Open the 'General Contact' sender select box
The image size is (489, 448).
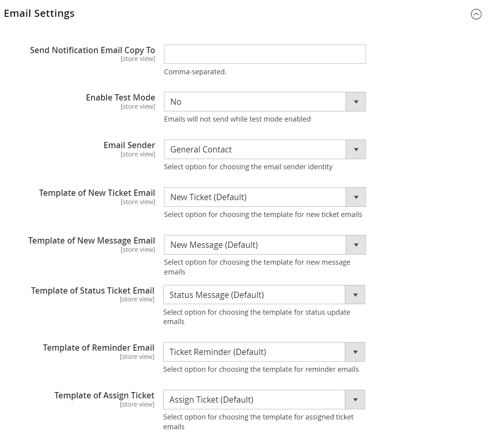point(255,150)
